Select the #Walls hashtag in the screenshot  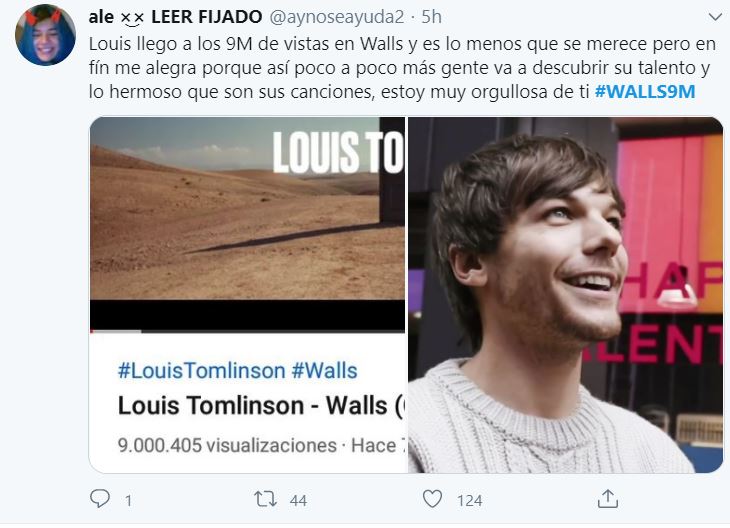click(x=324, y=371)
